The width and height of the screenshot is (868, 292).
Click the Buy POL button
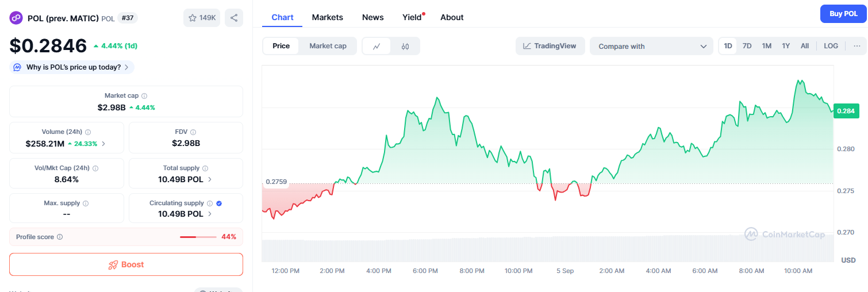point(843,14)
